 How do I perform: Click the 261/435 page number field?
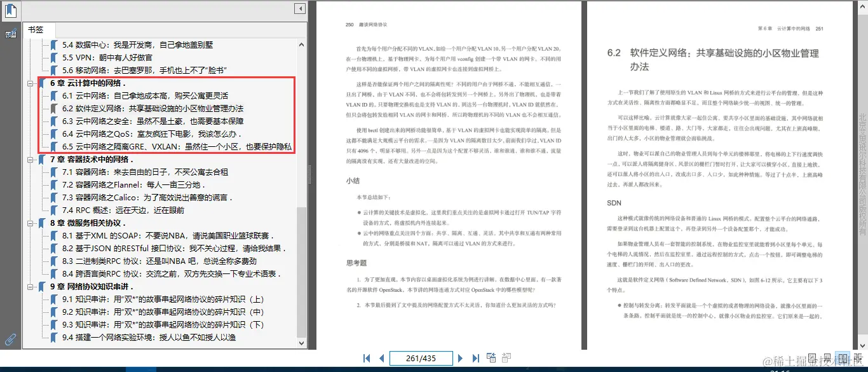coord(421,358)
